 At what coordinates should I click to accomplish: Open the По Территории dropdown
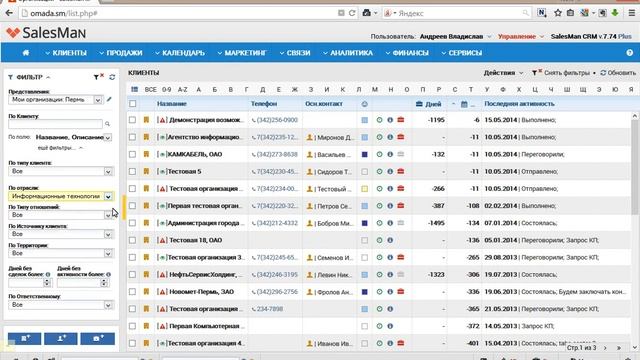pyautogui.click(x=60, y=253)
